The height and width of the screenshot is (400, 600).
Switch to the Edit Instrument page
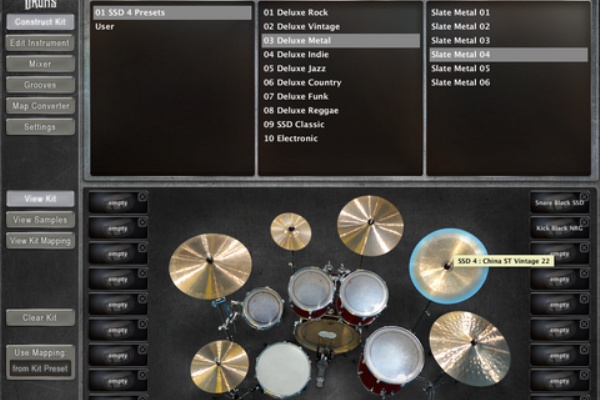[40, 43]
